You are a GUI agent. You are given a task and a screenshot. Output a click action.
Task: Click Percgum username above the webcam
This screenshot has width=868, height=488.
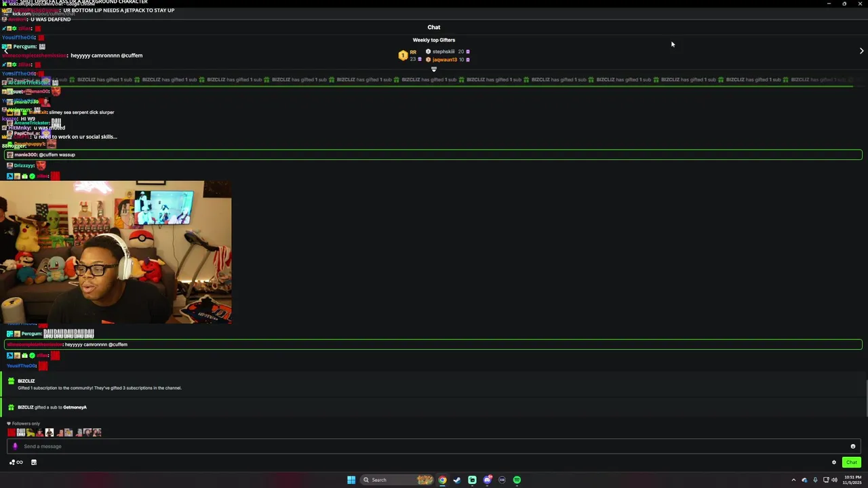click(25, 47)
